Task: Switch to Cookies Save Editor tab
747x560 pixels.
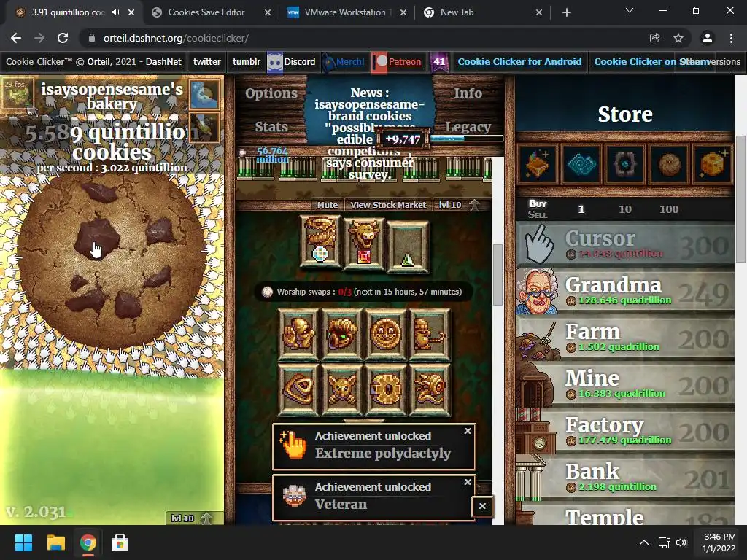Action: coord(206,12)
